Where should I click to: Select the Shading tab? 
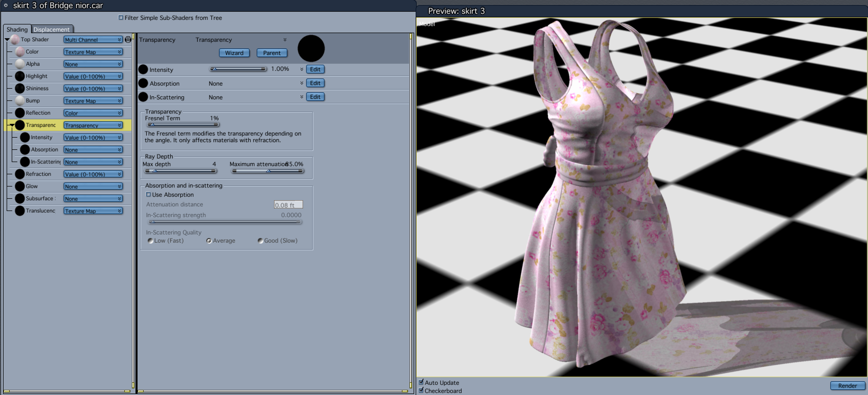(17, 29)
